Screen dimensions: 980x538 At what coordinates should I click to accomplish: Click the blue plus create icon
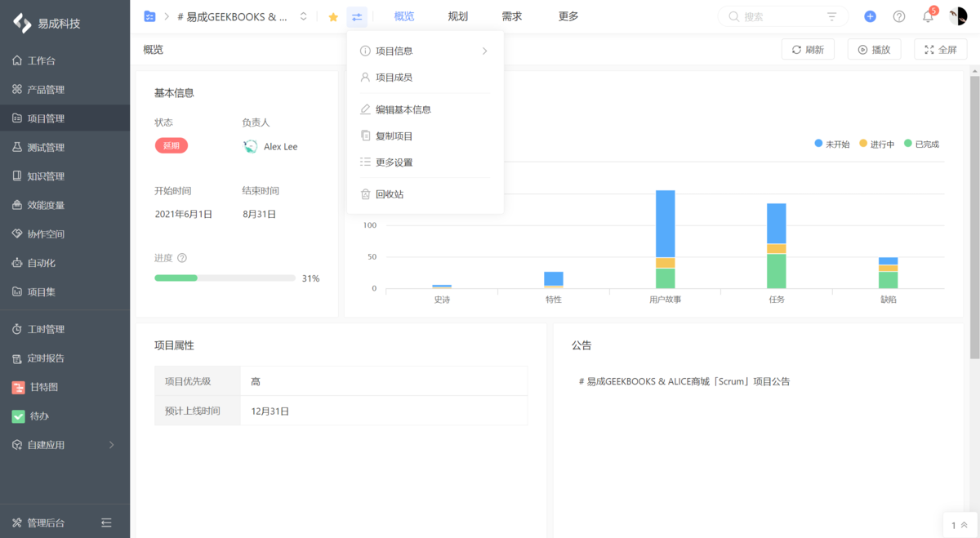click(870, 16)
